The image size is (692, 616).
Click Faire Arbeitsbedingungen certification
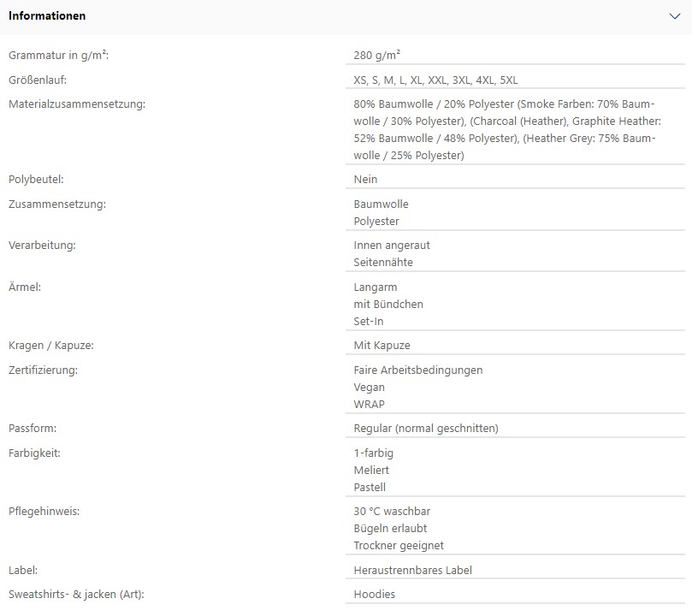coord(418,370)
